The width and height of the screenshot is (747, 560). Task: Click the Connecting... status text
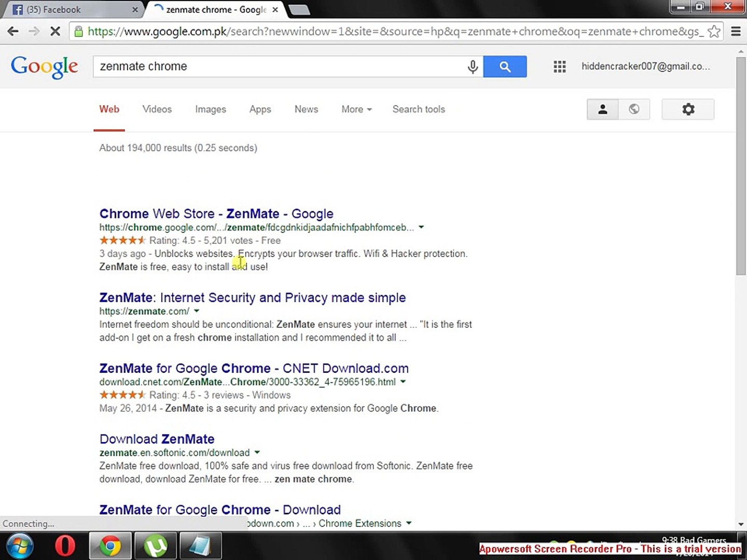(x=28, y=524)
